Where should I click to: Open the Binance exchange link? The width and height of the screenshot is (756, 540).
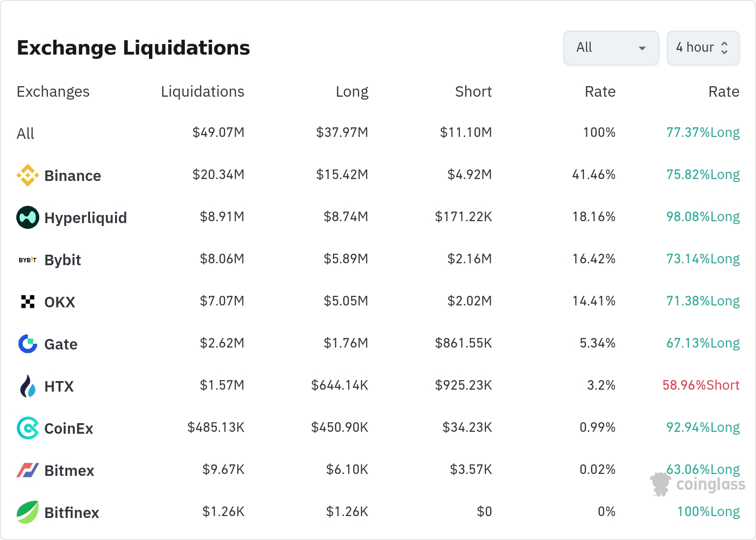(72, 176)
